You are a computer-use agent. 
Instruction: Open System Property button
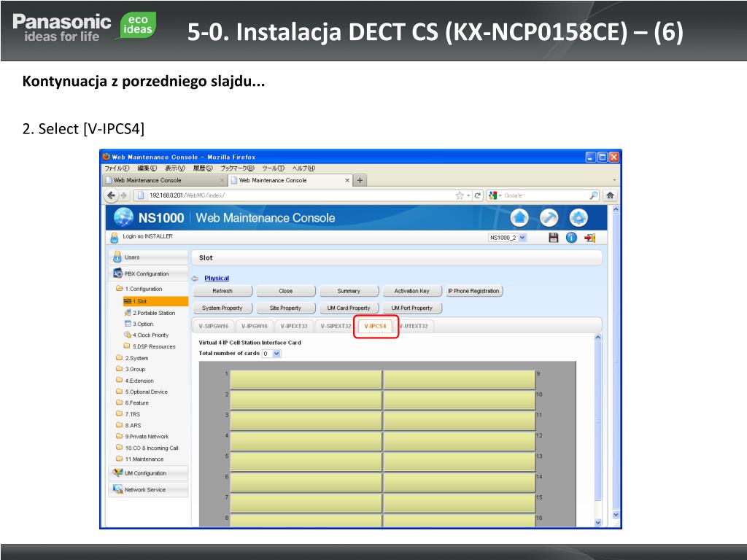pyautogui.click(x=222, y=308)
